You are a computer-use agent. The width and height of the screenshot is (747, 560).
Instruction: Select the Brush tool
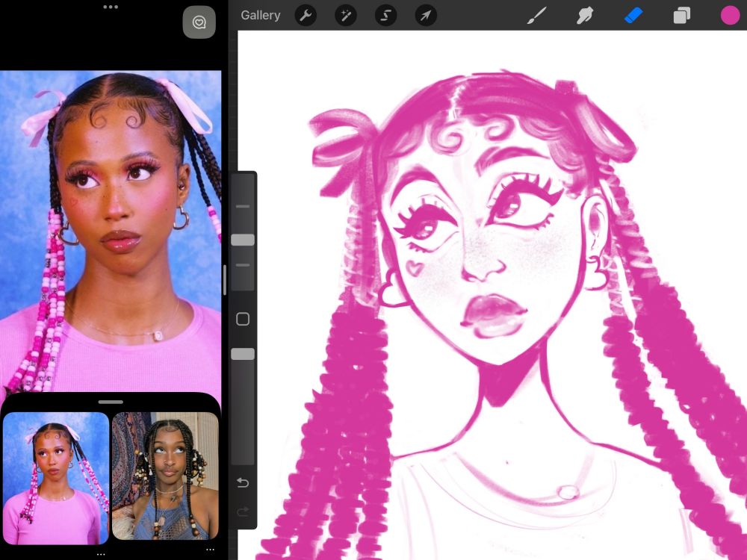click(537, 15)
